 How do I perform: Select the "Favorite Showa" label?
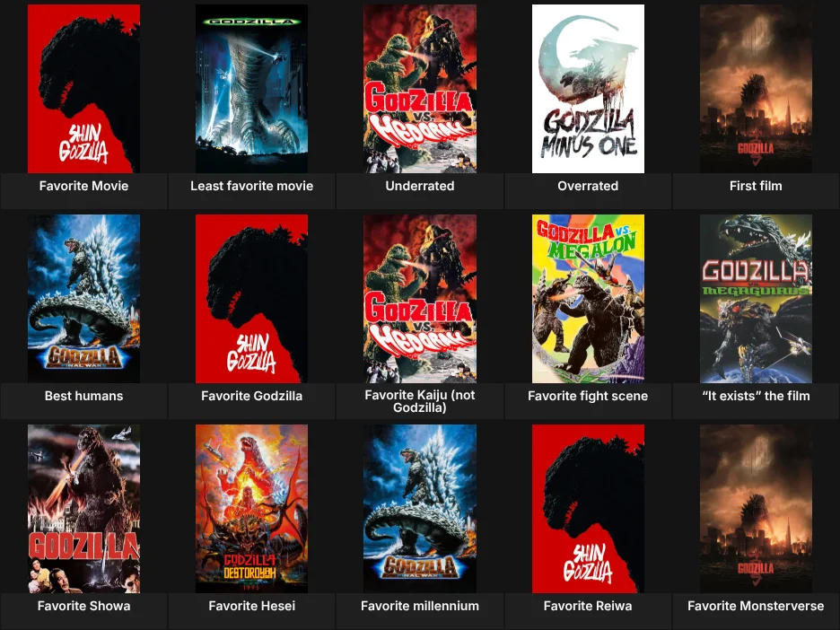(83, 606)
